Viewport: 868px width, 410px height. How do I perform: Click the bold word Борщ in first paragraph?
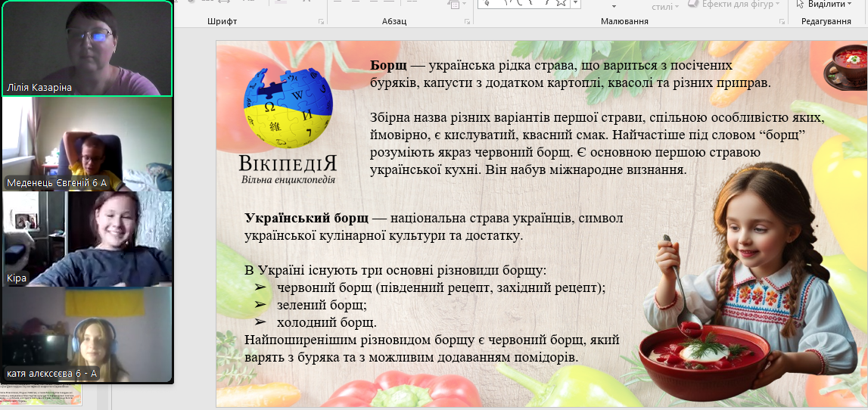[x=389, y=66]
